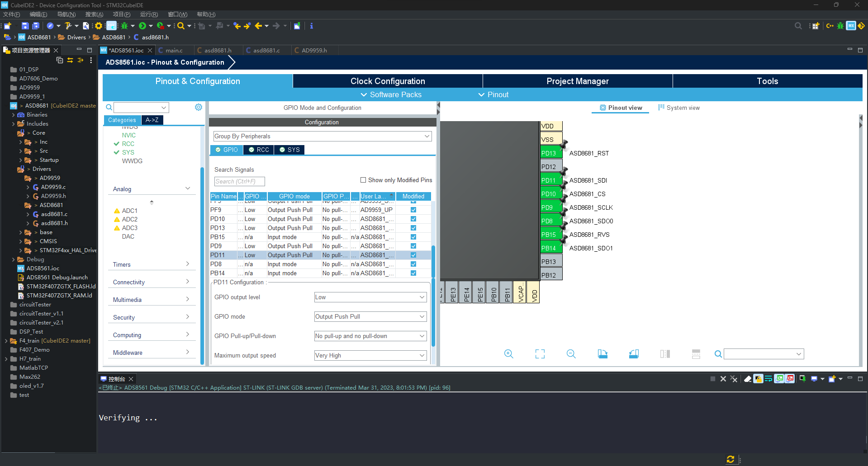Select the SYS peripheral button

289,150
